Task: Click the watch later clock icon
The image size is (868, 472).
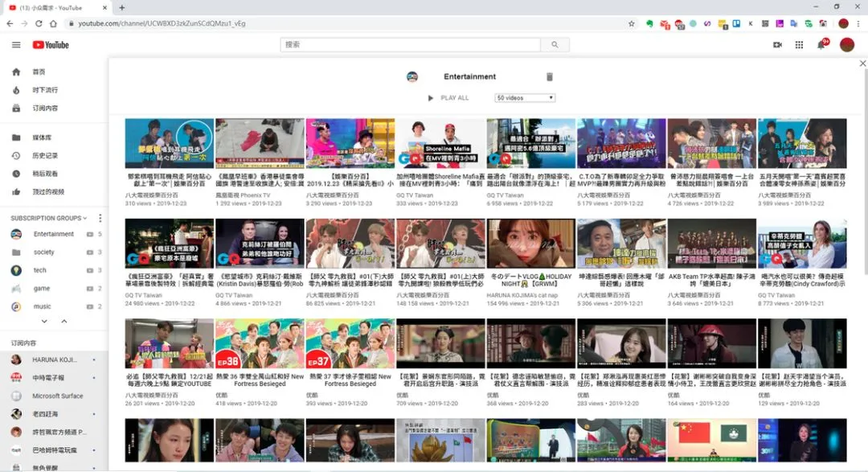Action: (16, 174)
